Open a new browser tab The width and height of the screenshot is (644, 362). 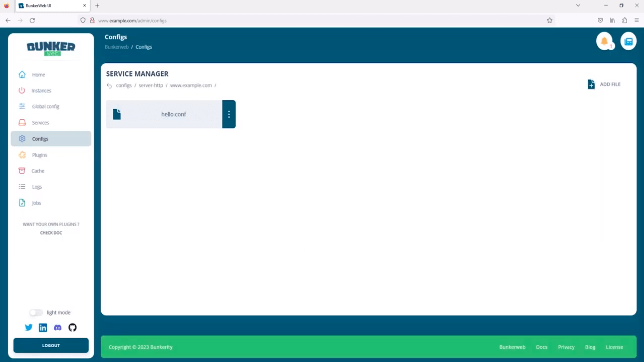pos(97,6)
